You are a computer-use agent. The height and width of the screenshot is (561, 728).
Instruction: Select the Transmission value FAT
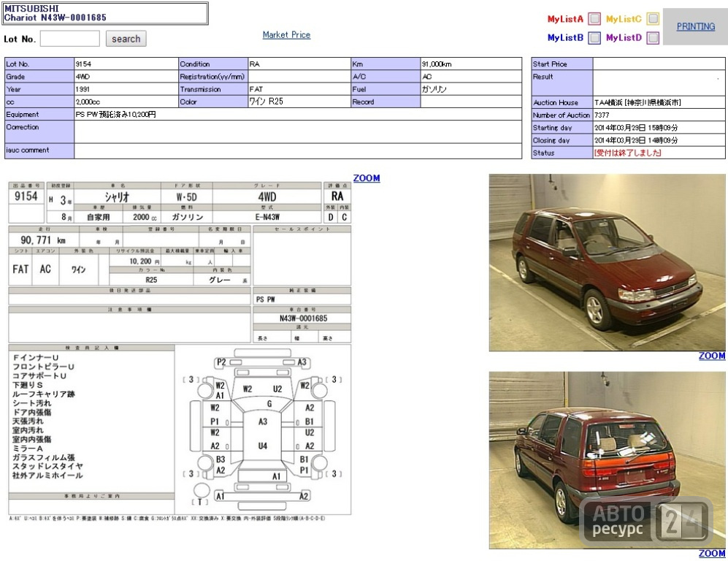tap(256, 89)
